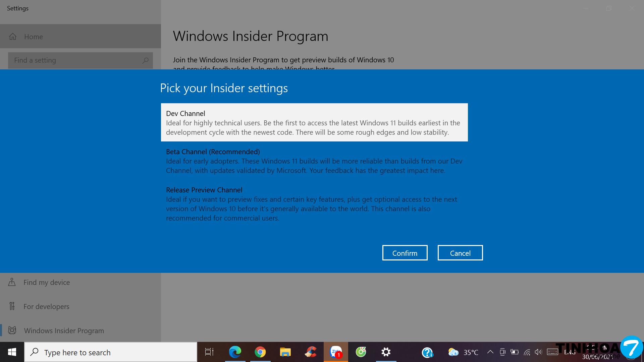The image size is (644, 362).
Task: Go to Home in Settings sidebar
Action: pyautogui.click(x=34, y=37)
